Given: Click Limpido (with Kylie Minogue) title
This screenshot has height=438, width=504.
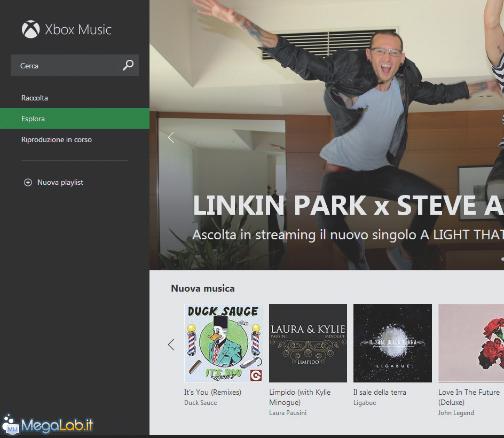Looking at the screenshot, I should click(300, 397).
